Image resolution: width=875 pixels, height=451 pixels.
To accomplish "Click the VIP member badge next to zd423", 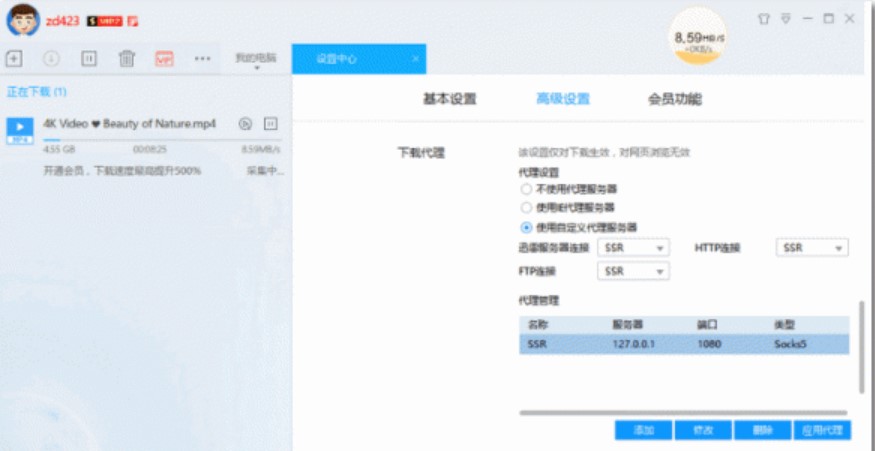I will [x=104, y=22].
